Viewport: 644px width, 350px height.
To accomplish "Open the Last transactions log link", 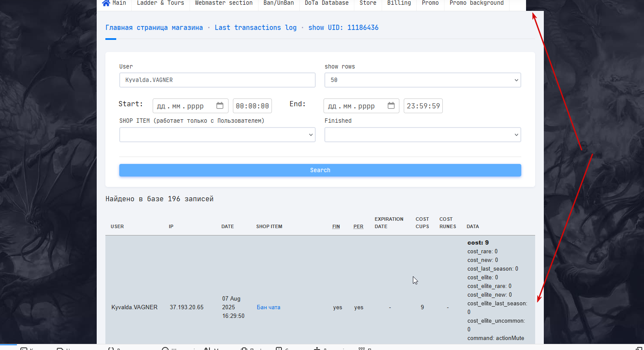I will pos(255,27).
